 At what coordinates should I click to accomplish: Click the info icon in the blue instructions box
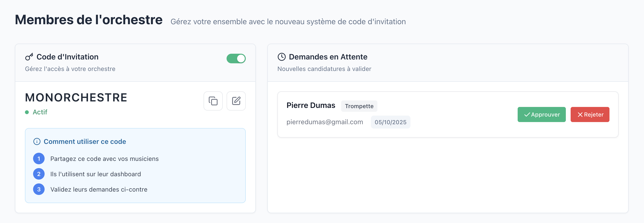(36, 141)
